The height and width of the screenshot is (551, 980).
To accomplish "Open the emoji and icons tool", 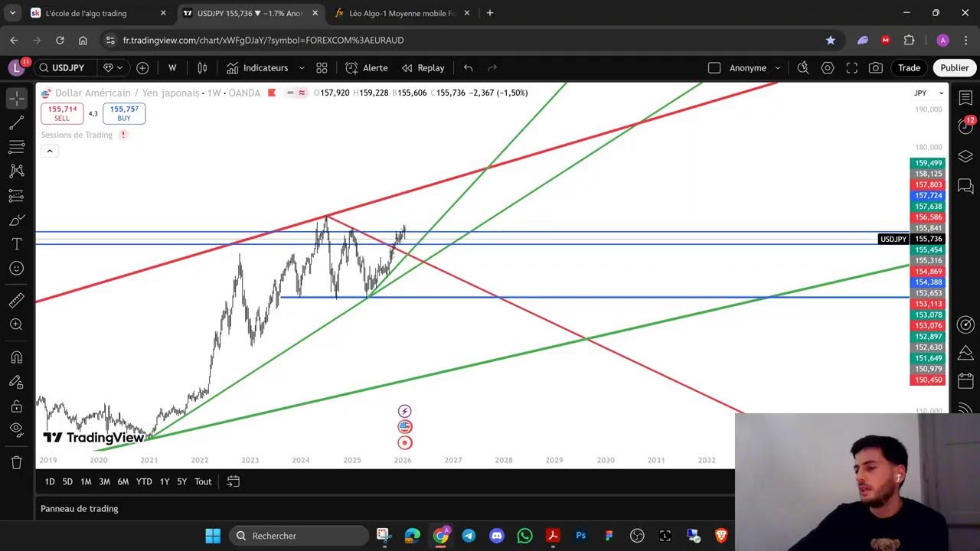I will click(16, 269).
